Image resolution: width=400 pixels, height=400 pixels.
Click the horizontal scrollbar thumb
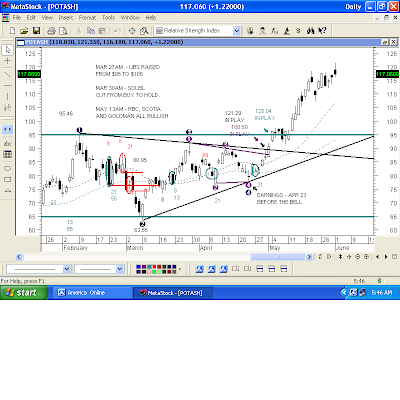click(x=277, y=257)
